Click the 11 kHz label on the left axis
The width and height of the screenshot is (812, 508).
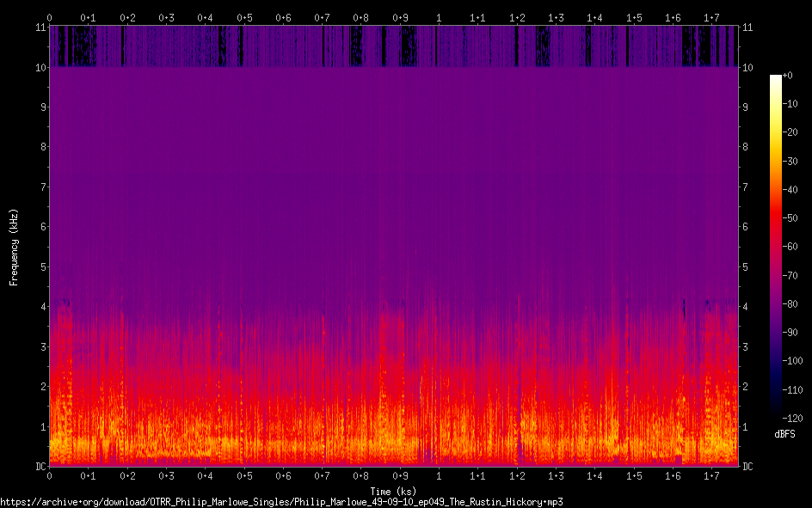point(40,28)
